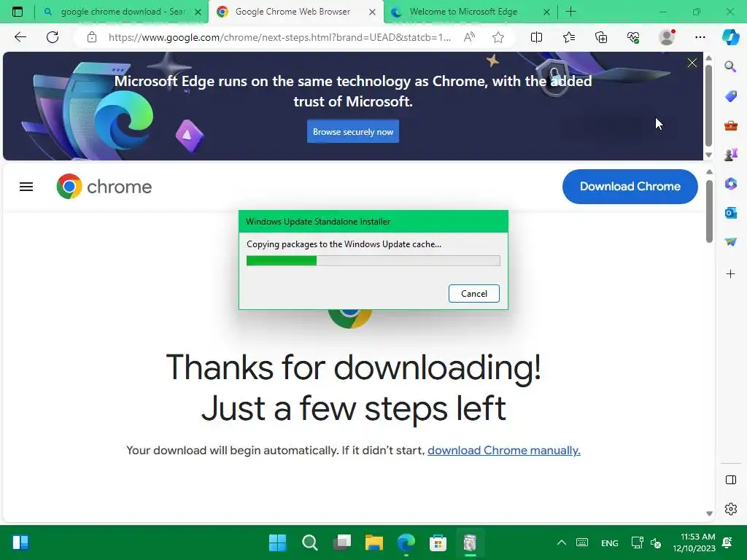Refresh the current page
Viewport: 747px width, 560px height.
pos(53,37)
